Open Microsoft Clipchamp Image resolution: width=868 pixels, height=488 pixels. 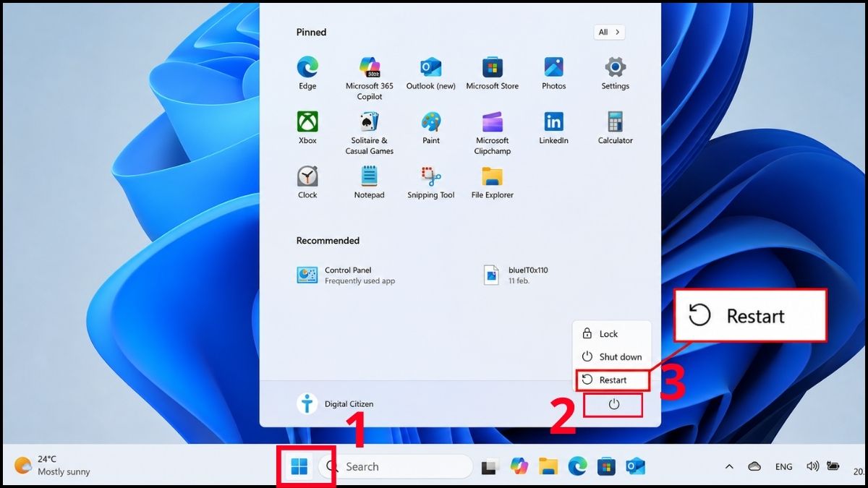pos(493,133)
